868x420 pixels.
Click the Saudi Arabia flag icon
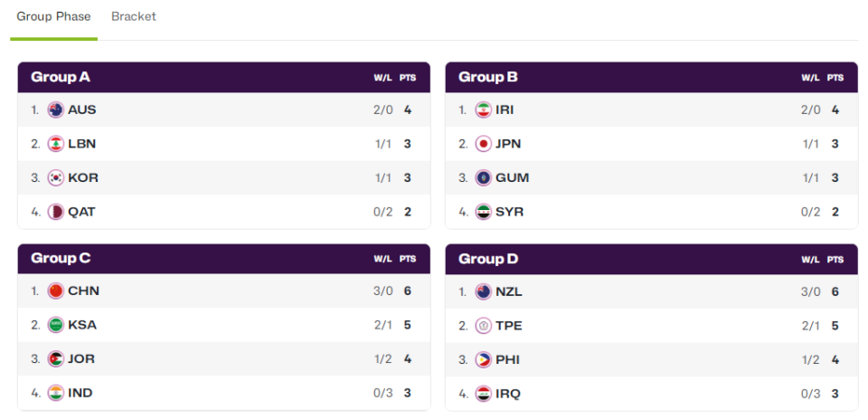[56, 325]
